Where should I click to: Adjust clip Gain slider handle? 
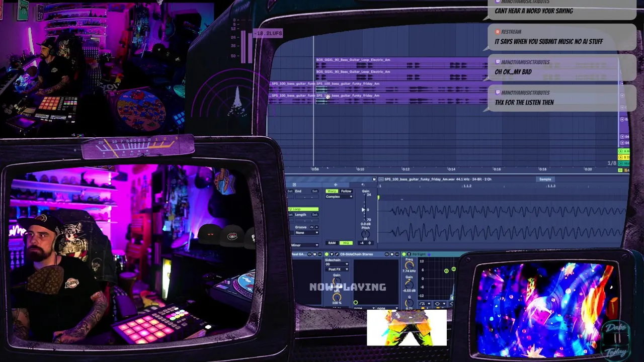tap(364, 210)
